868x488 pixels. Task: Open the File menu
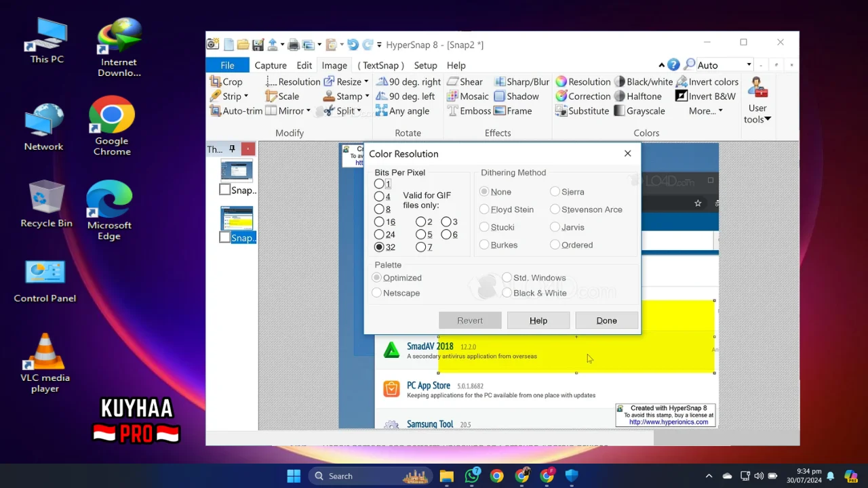(x=227, y=65)
